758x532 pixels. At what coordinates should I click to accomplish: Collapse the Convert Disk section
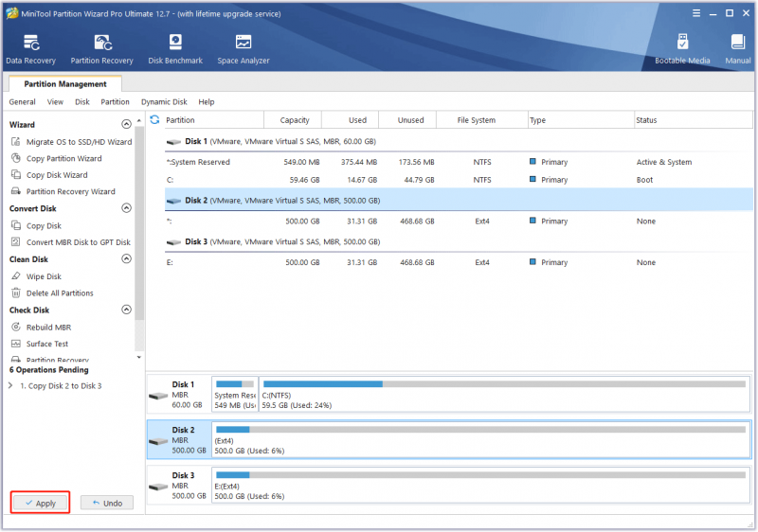click(x=126, y=208)
